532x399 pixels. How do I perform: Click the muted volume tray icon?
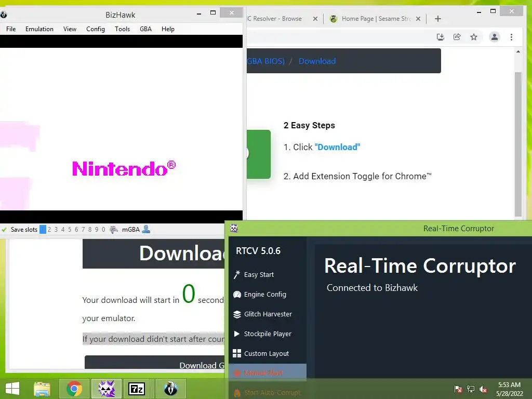[483, 389]
